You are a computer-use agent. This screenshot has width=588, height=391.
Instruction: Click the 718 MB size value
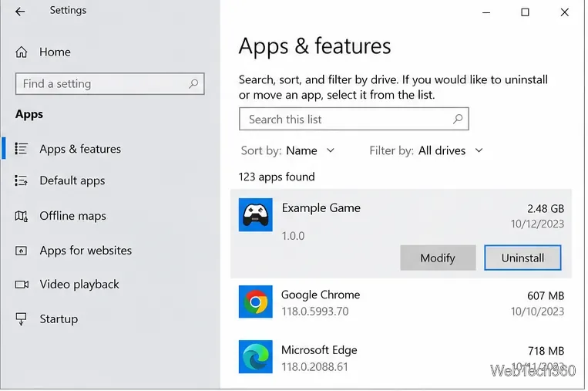[546, 351]
